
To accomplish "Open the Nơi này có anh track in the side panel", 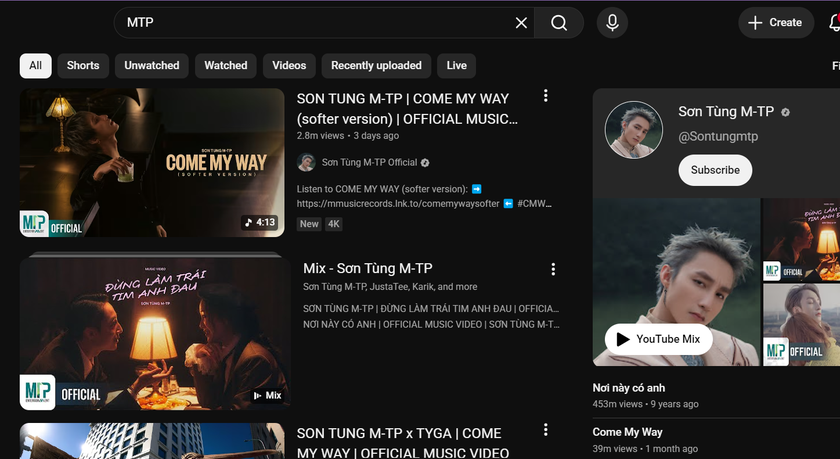I will coord(628,388).
